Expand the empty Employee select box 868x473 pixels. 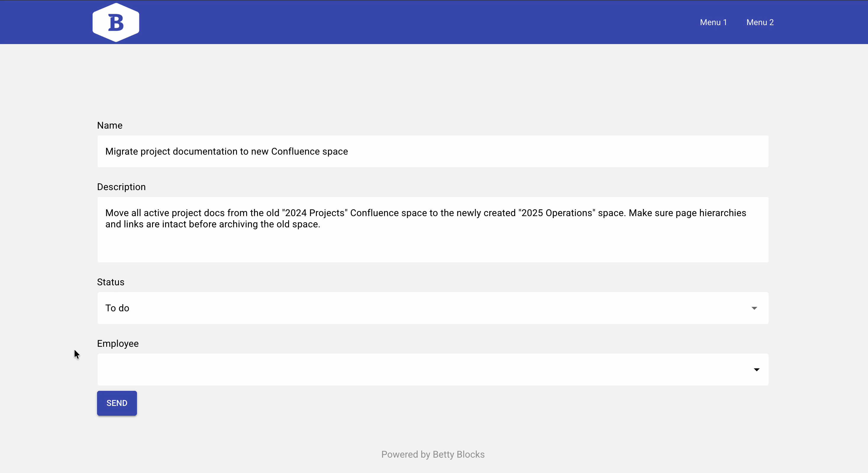click(404, 370)
